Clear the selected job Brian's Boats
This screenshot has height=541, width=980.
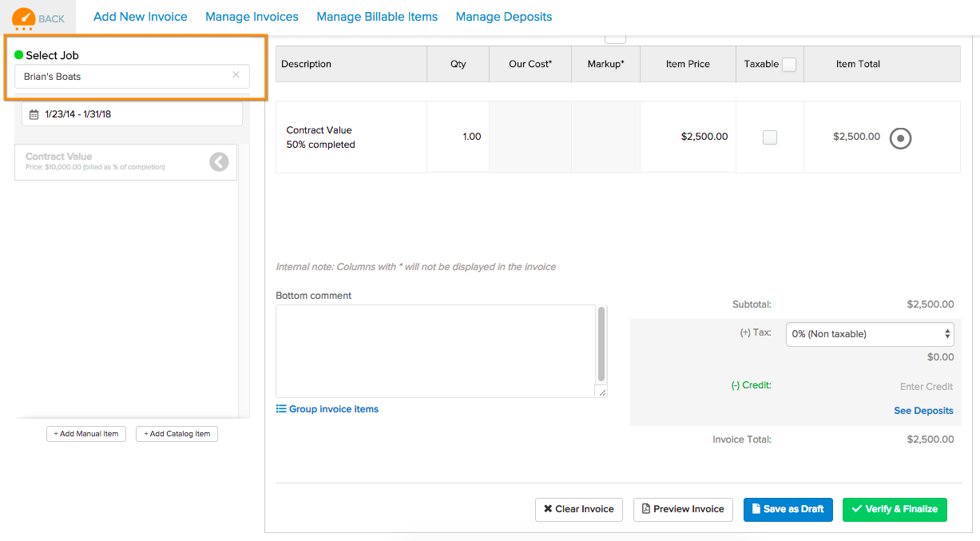coord(236,75)
